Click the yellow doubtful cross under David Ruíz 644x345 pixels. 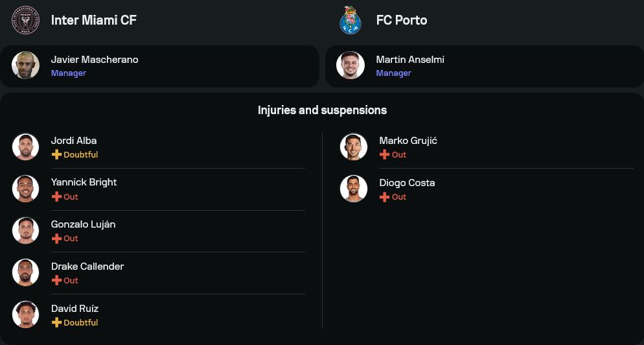click(56, 322)
